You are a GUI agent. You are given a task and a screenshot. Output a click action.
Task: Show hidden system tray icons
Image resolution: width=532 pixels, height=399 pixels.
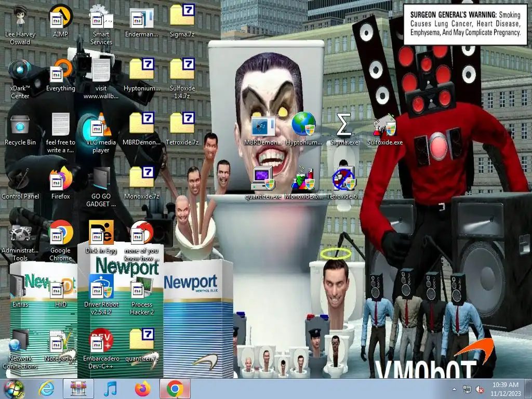(454, 389)
